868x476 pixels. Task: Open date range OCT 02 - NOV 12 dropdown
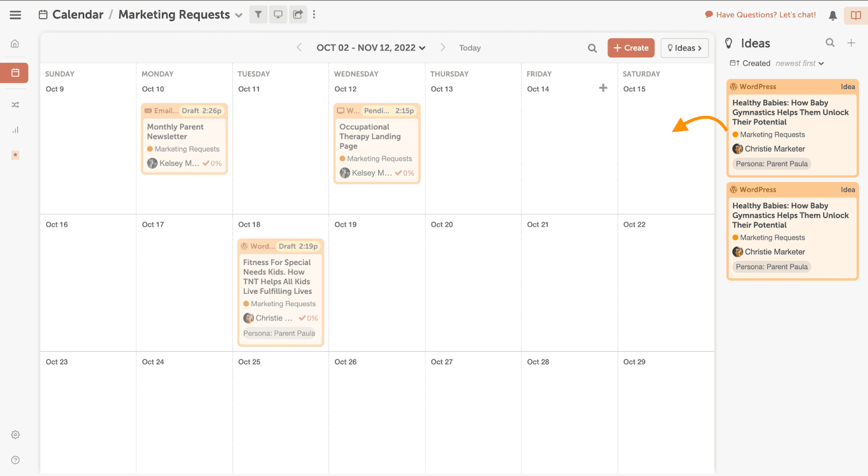[x=371, y=48]
